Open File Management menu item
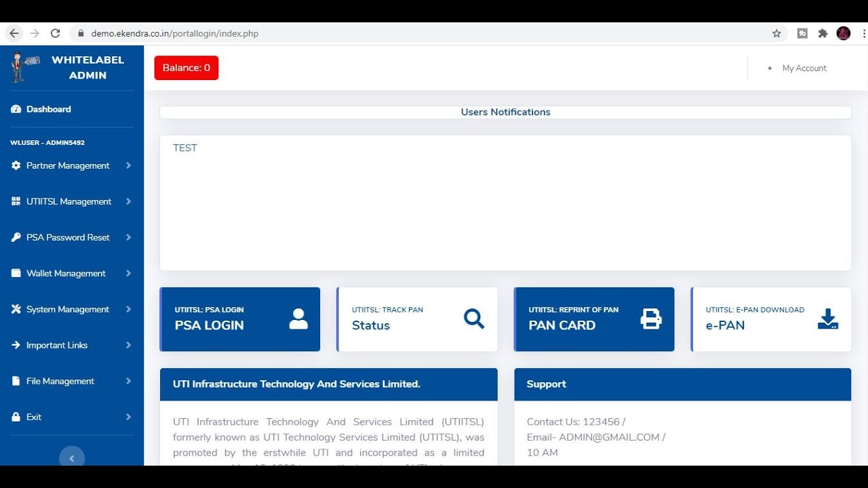Viewport: 868px width, 488px height. pos(72,381)
